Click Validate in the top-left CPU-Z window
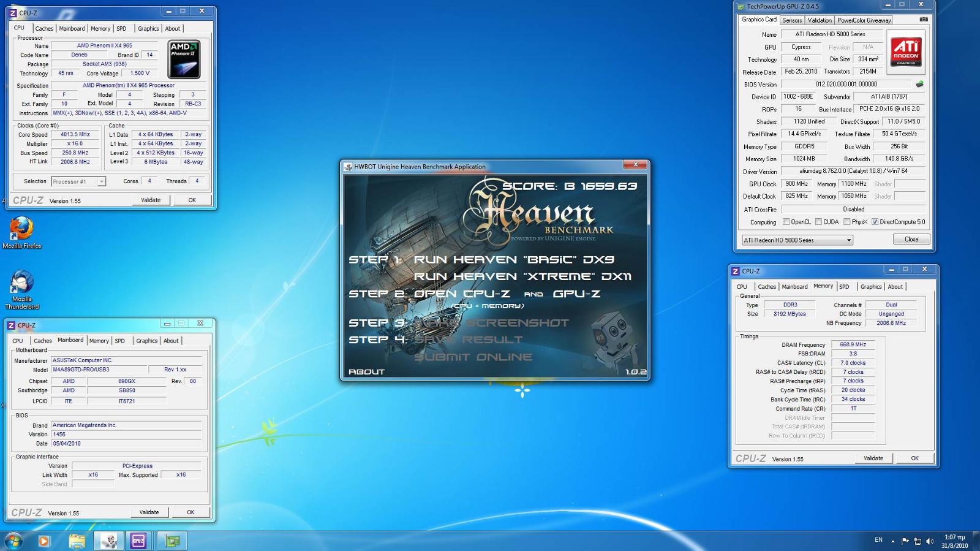Image resolution: width=980 pixels, height=551 pixels. pos(151,200)
